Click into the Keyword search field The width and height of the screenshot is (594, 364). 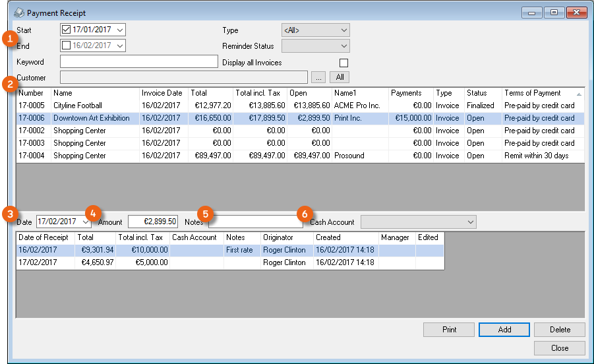point(138,61)
